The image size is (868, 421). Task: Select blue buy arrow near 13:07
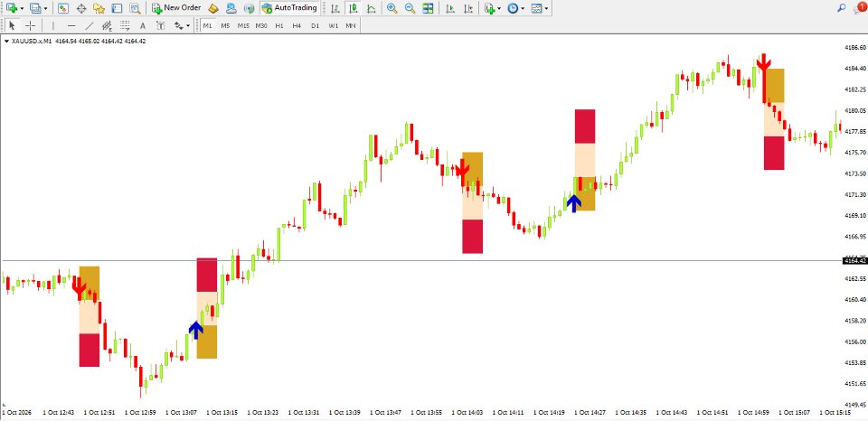pyautogui.click(x=196, y=331)
